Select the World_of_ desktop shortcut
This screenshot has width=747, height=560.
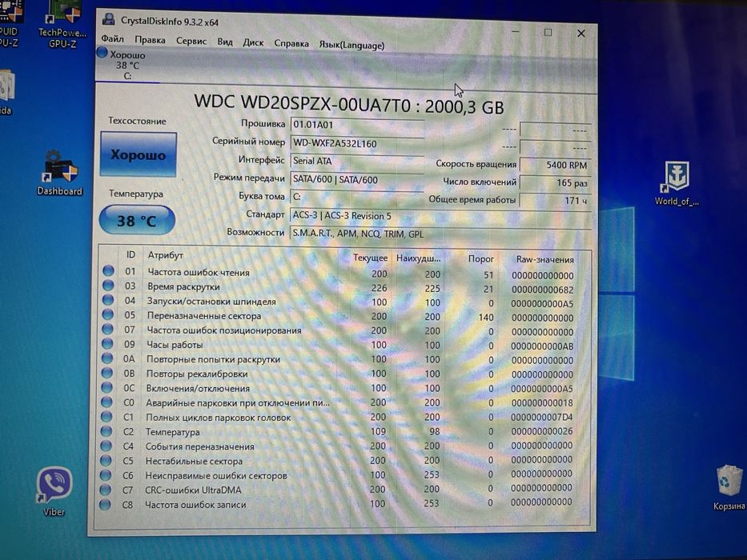(677, 183)
